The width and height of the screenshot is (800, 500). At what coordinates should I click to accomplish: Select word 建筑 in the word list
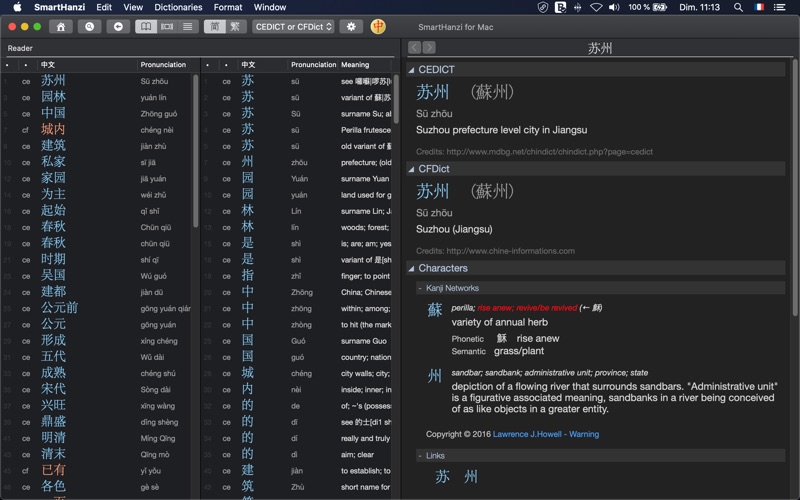point(54,146)
